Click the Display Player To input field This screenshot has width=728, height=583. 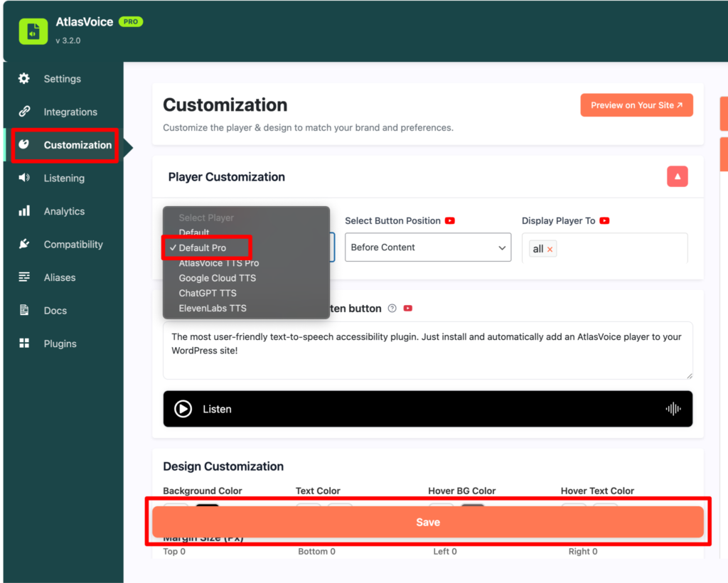click(x=604, y=248)
